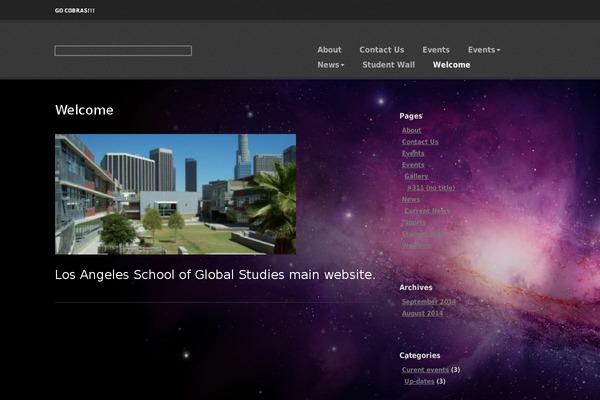Open the Events nav item without arrow

coord(436,50)
